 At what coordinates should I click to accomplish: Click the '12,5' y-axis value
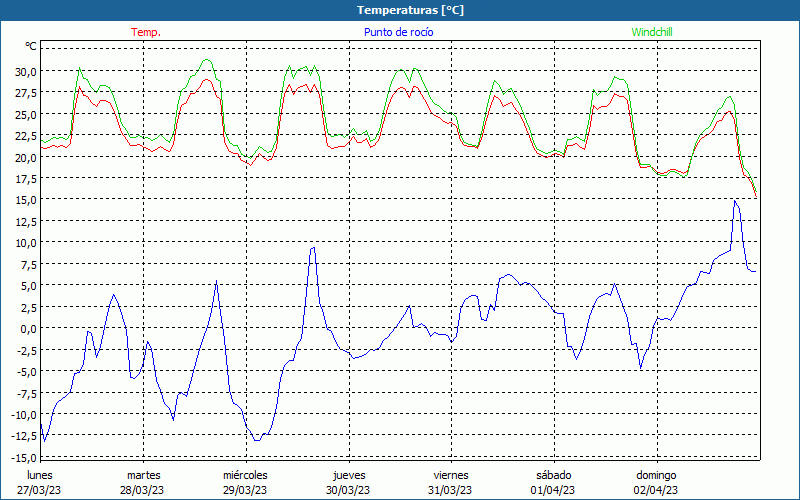(25, 221)
